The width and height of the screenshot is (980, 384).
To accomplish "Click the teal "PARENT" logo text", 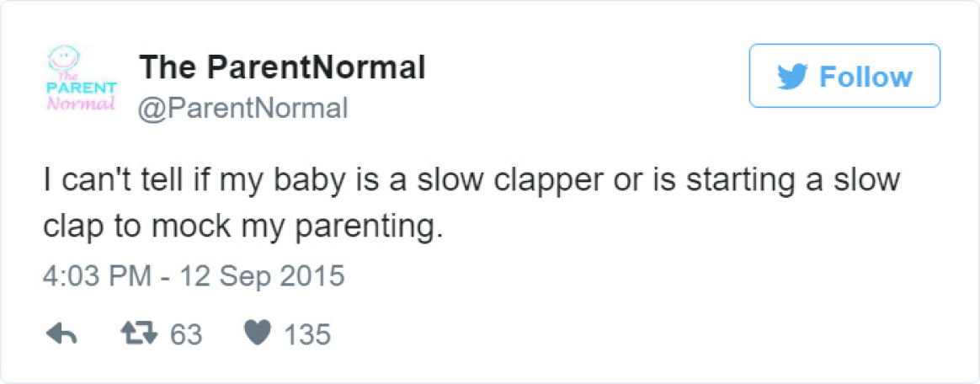I will [82, 88].
